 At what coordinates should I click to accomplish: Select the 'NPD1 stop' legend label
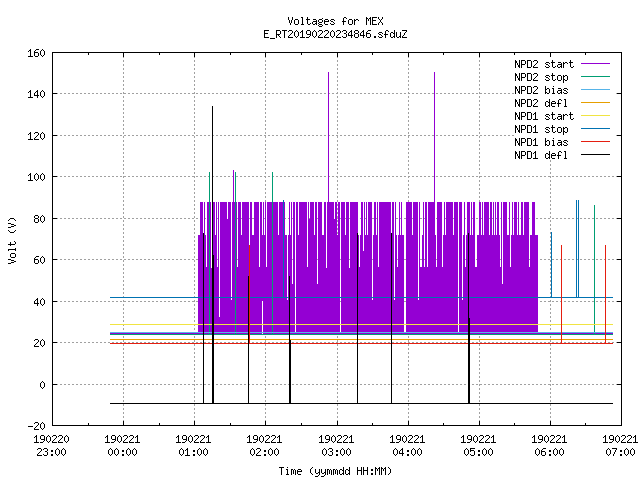pyautogui.click(x=541, y=129)
